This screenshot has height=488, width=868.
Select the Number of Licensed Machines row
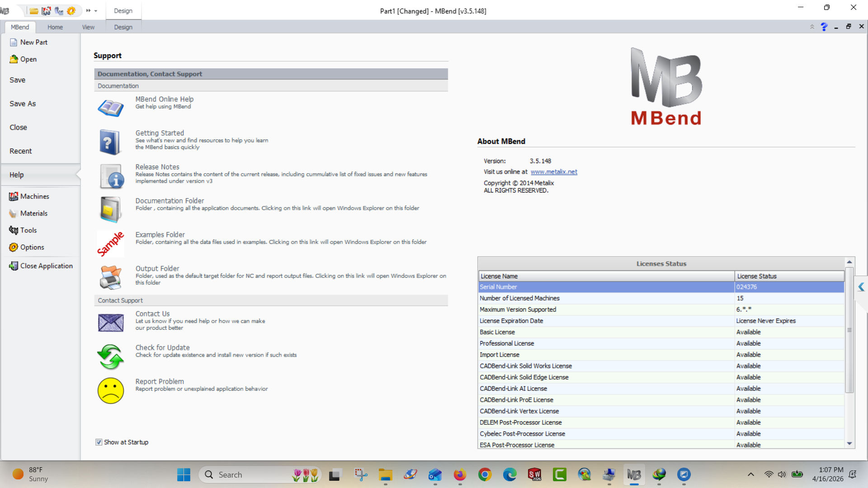[661, 298]
